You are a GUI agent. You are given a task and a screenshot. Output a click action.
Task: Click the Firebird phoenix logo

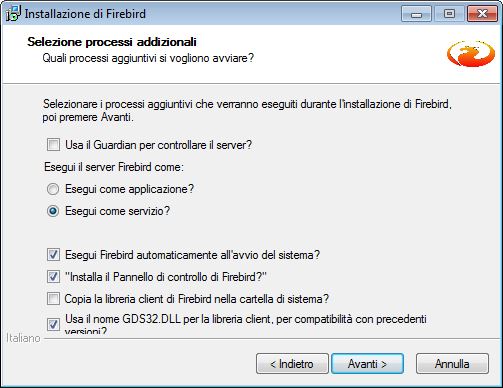pyautogui.click(x=471, y=53)
